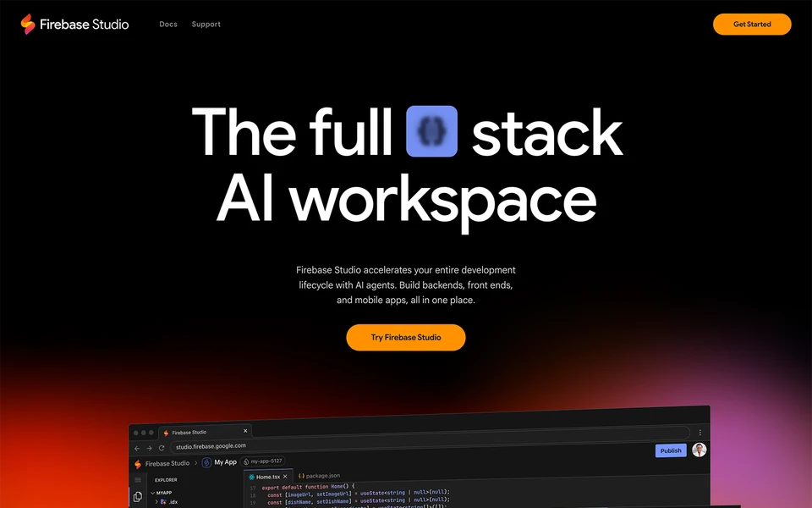Close the Home.tsx editor tab

(285, 477)
